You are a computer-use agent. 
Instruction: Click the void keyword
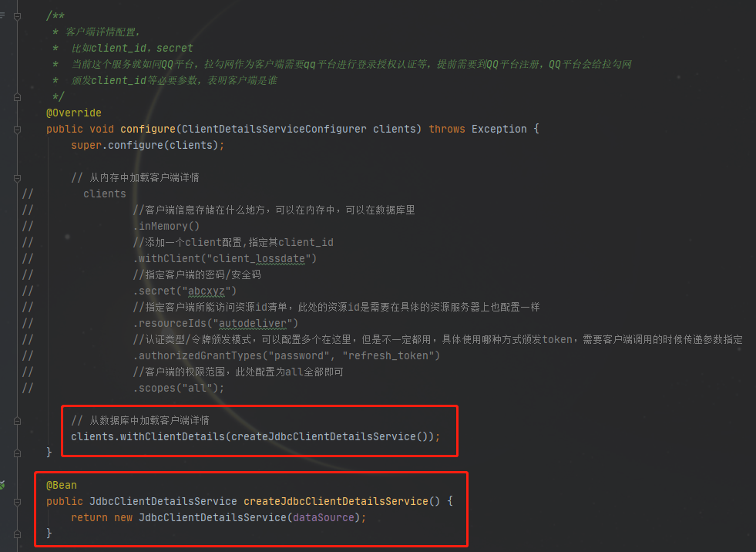(102, 130)
